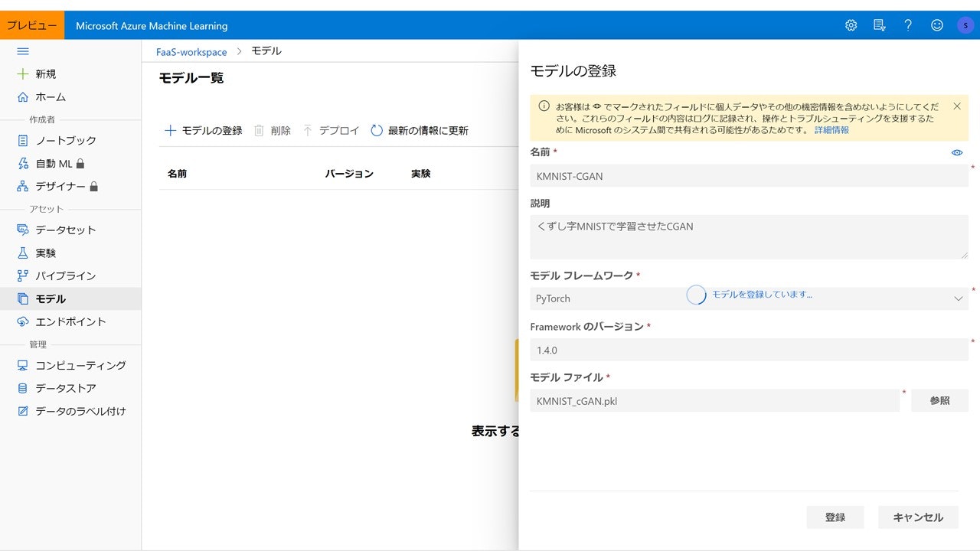Open the user account avatar
This screenshot has width=980, height=551.
click(965, 25)
